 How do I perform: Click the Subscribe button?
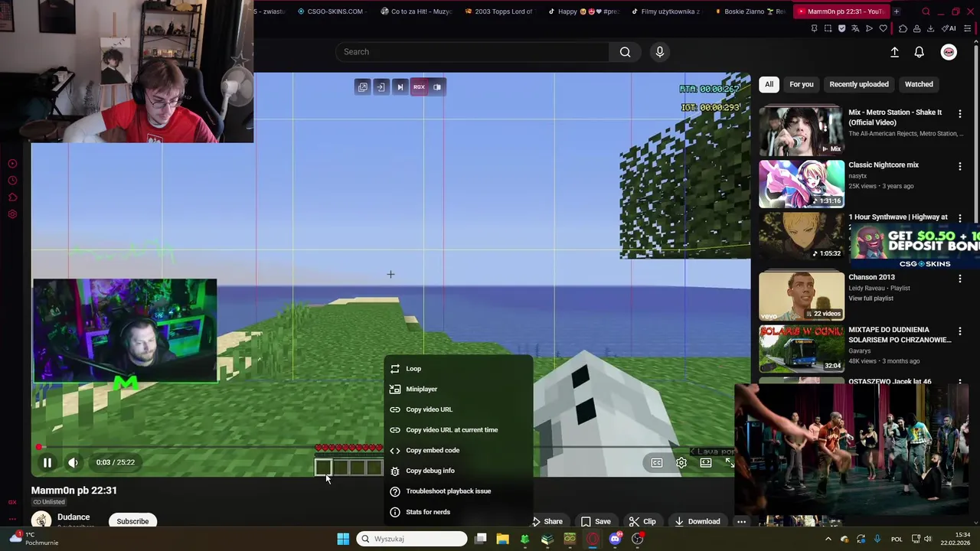pos(132,521)
